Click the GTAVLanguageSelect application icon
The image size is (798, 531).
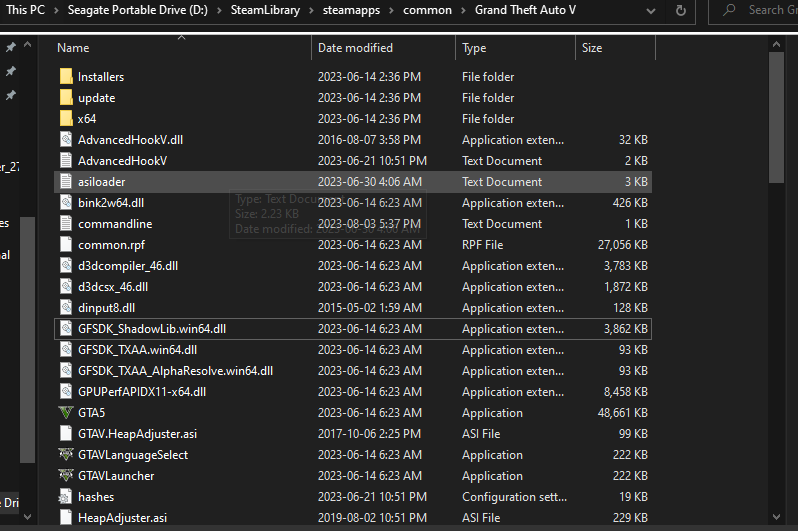(x=66, y=455)
